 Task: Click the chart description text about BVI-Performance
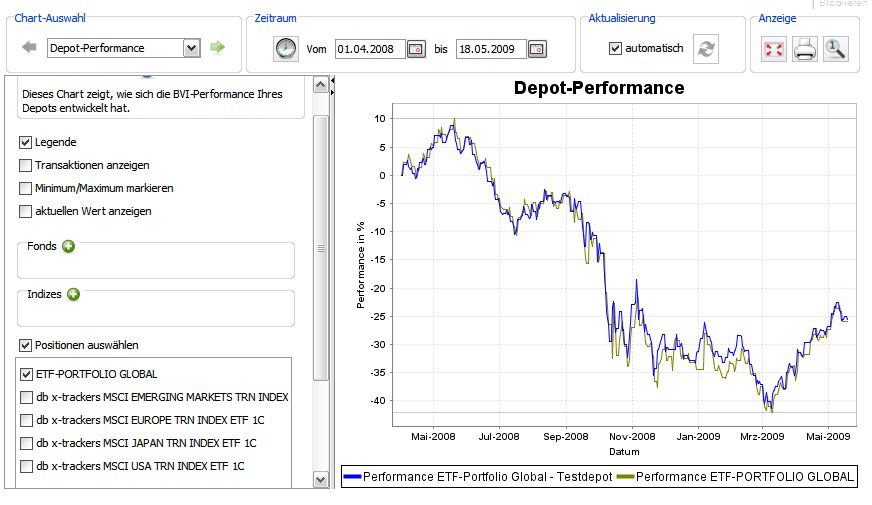[x=152, y=101]
